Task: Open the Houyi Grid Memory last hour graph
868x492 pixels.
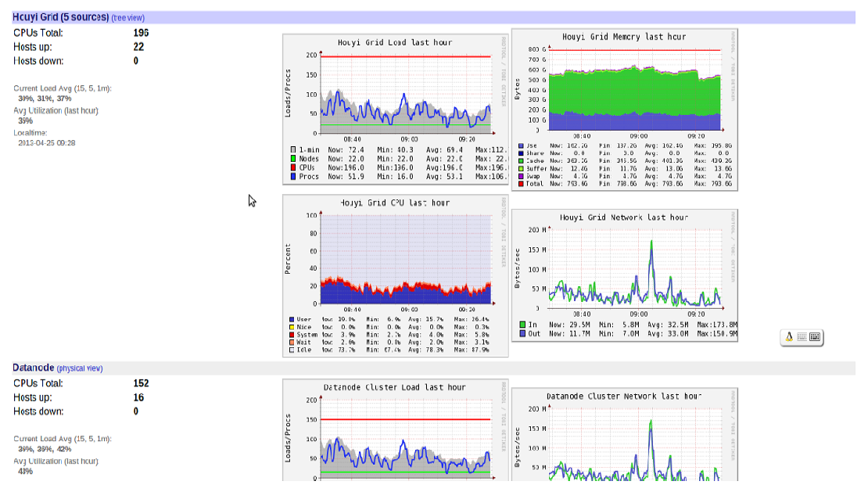Action: [x=625, y=110]
